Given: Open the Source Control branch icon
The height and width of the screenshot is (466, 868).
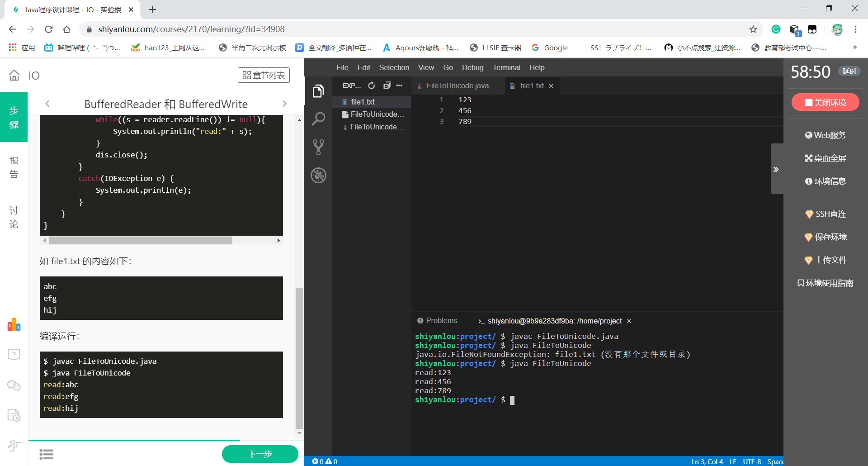Looking at the screenshot, I should [x=318, y=147].
